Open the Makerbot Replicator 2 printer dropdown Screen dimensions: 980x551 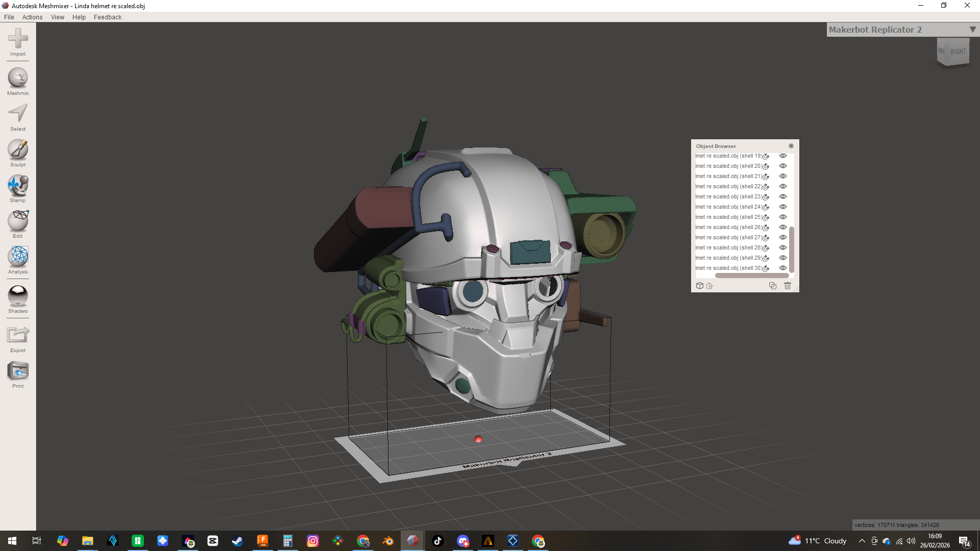(x=972, y=30)
